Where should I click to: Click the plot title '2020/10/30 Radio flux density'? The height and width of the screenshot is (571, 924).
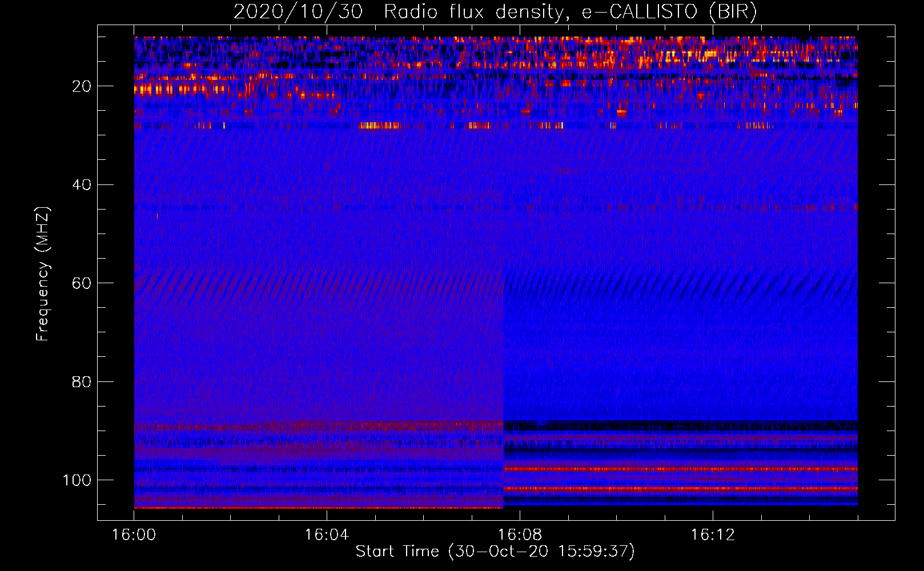pyautogui.click(x=495, y=12)
